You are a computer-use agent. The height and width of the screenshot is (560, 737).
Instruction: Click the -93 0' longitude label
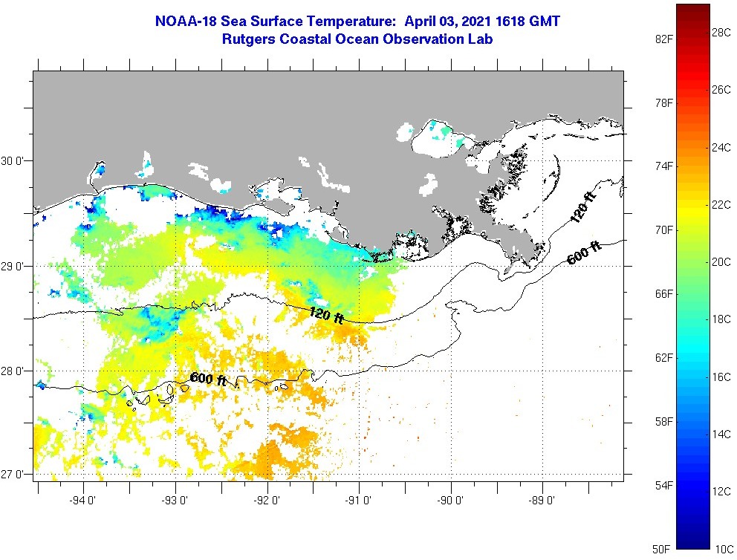[175, 501]
